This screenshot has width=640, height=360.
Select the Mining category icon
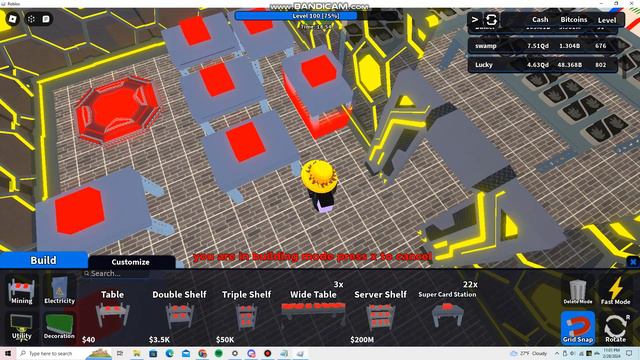pyautogui.click(x=22, y=291)
